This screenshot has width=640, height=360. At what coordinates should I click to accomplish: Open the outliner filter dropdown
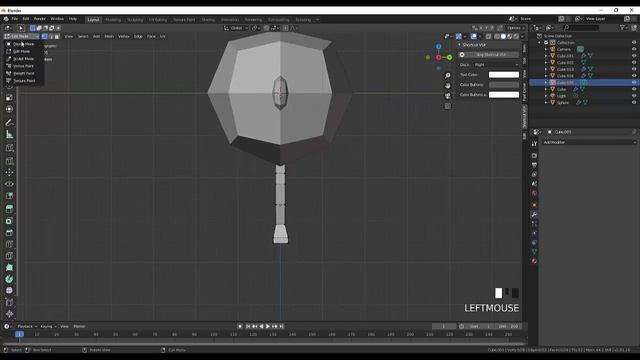(623, 27)
